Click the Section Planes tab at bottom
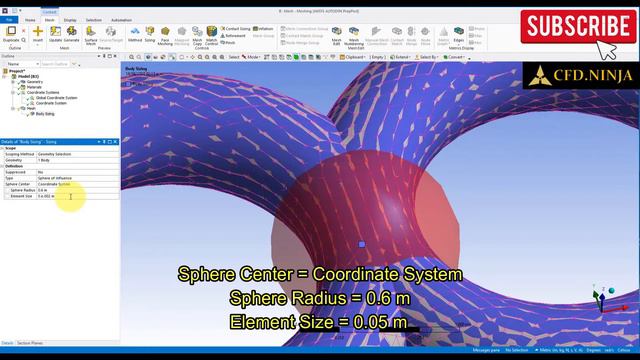 [x=30, y=343]
